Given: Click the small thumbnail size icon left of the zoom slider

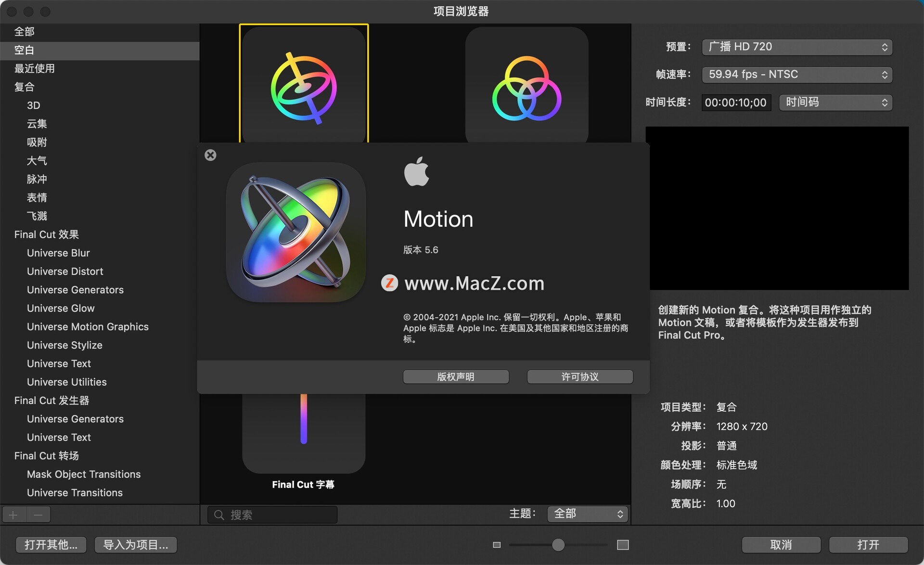Looking at the screenshot, I should click(x=497, y=545).
